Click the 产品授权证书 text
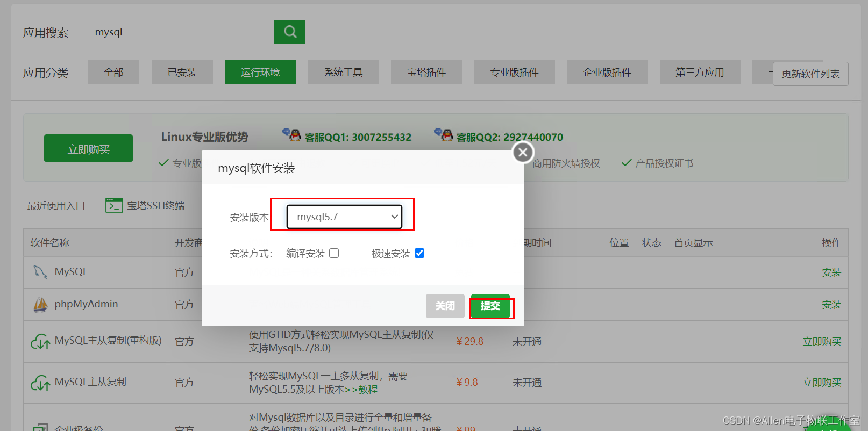Image resolution: width=868 pixels, height=431 pixels. [664, 163]
